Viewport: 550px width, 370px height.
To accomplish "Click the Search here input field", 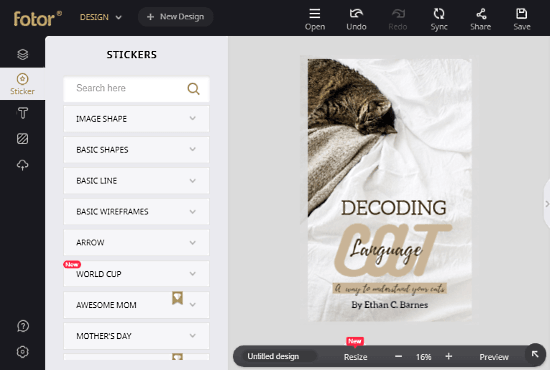I will tap(136, 89).
